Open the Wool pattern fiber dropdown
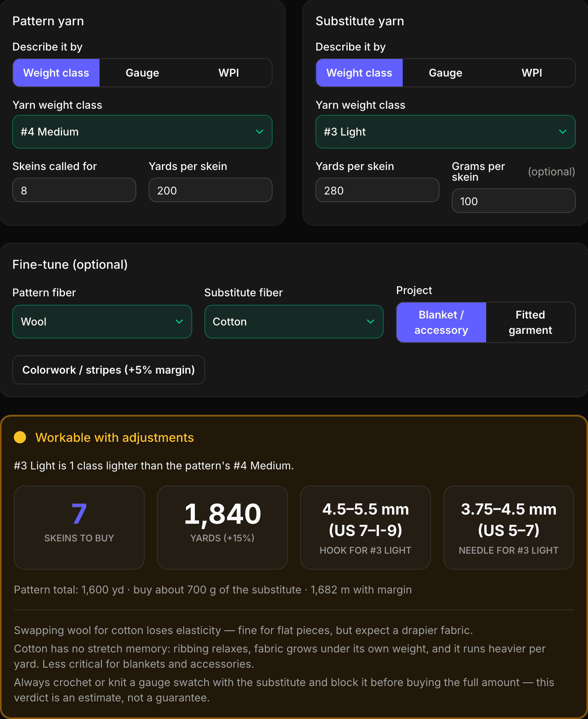The height and width of the screenshot is (719, 588). (x=102, y=322)
